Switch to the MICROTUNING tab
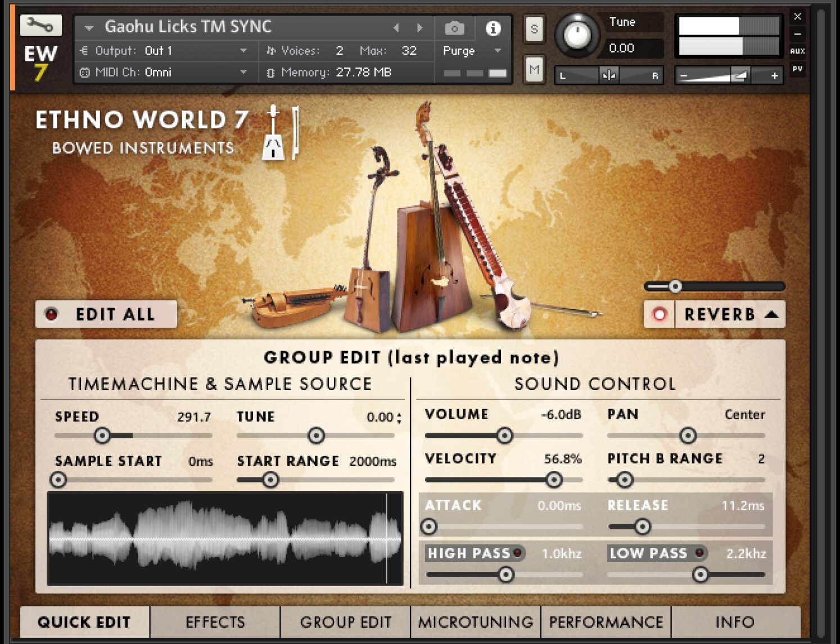Screen dimensions: 840x644 [476, 622]
